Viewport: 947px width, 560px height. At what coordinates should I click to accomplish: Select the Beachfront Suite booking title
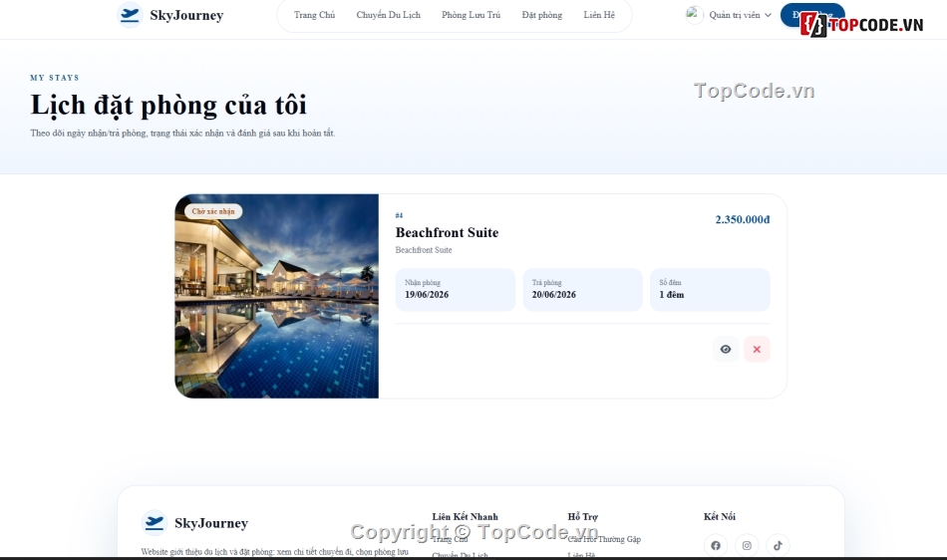pos(447,232)
